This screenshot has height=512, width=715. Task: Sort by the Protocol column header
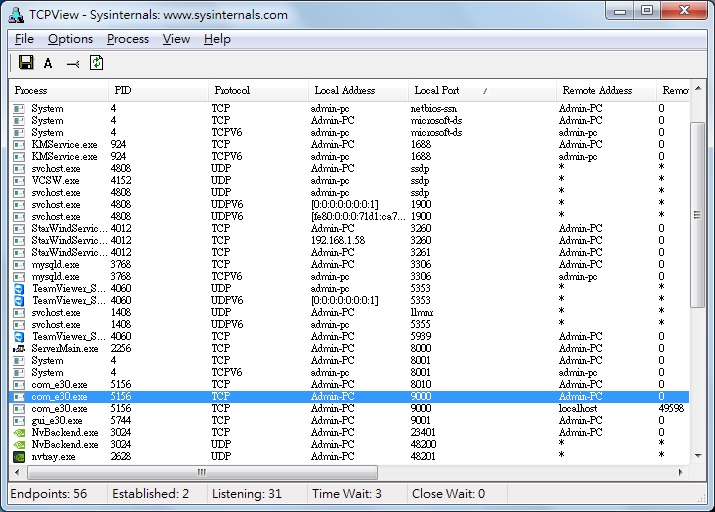[x=258, y=90]
